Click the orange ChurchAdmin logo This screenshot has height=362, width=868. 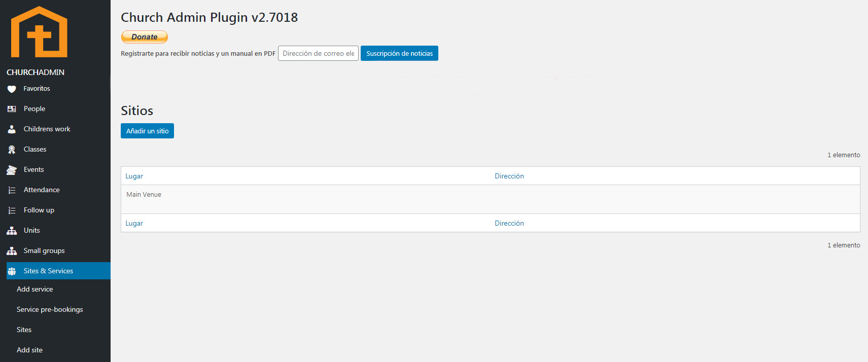pyautogui.click(x=39, y=32)
